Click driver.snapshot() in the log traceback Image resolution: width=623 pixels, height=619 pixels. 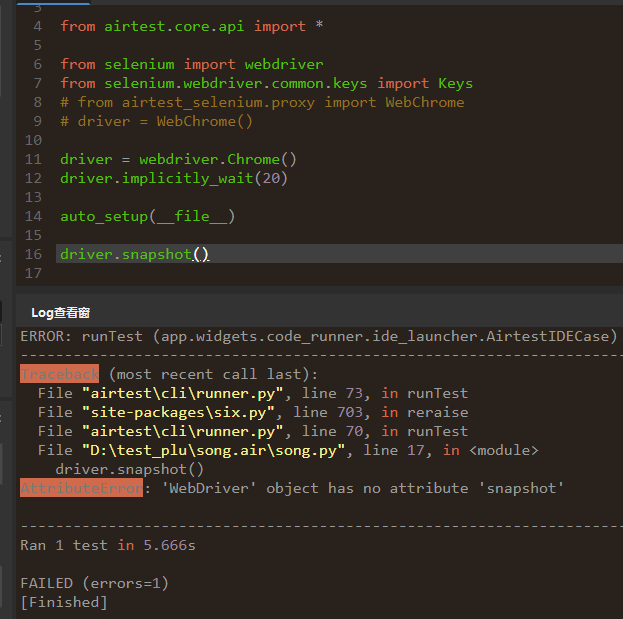tap(130, 470)
